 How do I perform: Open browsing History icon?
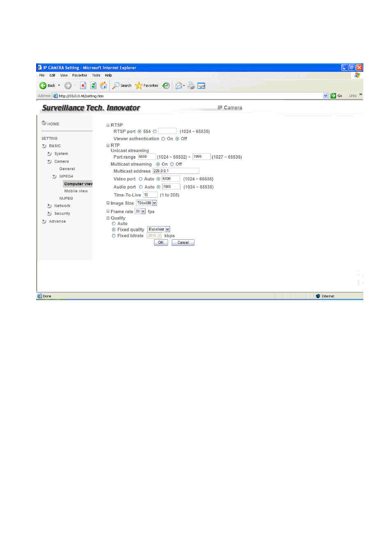(166, 86)
